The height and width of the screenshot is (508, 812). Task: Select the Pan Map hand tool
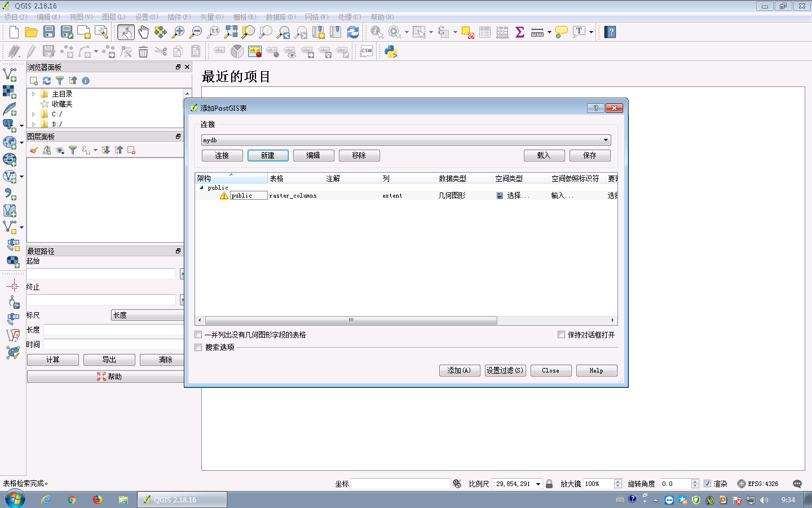coord(143,32)
